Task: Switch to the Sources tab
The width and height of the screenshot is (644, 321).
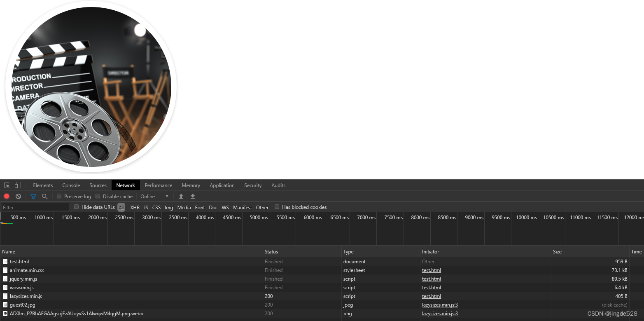Action: coord(98,185)
